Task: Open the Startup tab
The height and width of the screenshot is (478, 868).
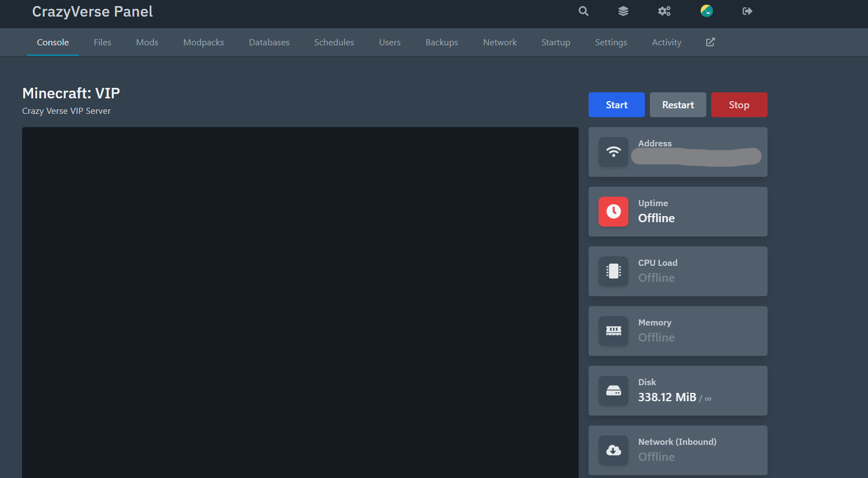Action: (x=556, y=43)
